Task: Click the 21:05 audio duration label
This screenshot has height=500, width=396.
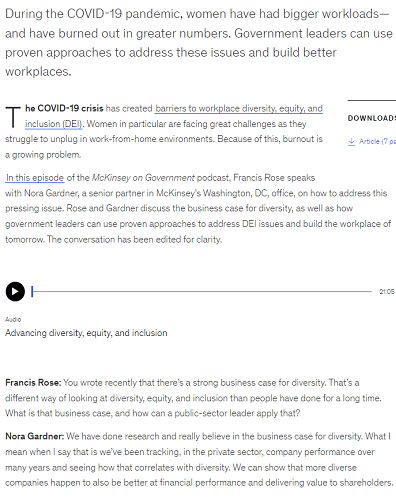Action: pyautogui.click(x=387, y=292)
